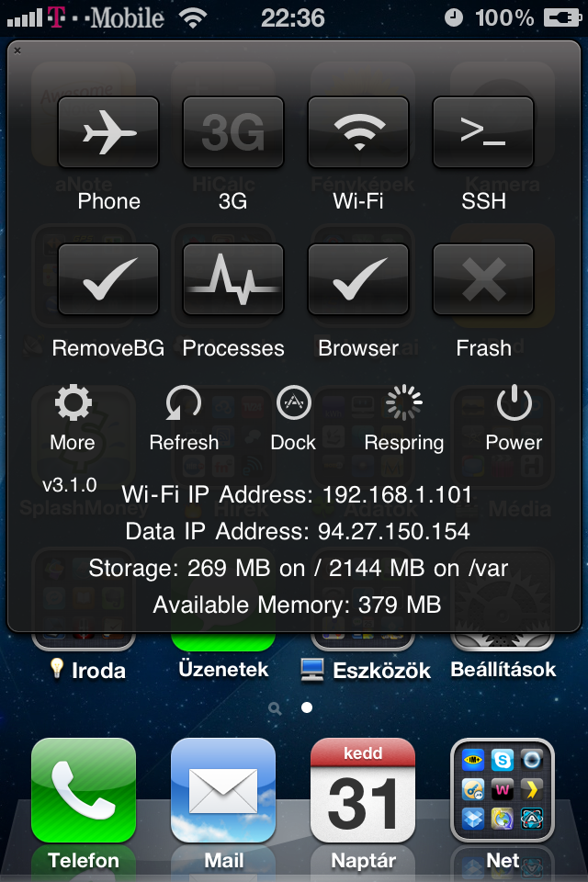The height and width of the screenshot is (882, 588).
Task: Close the SBSettings panel with the X
Action: click(x=17, y=51)
